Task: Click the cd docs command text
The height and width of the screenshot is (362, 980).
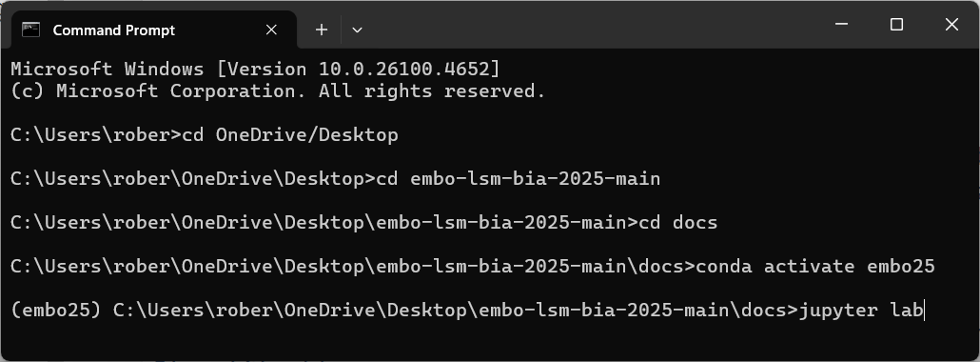Action: [678, 222]
